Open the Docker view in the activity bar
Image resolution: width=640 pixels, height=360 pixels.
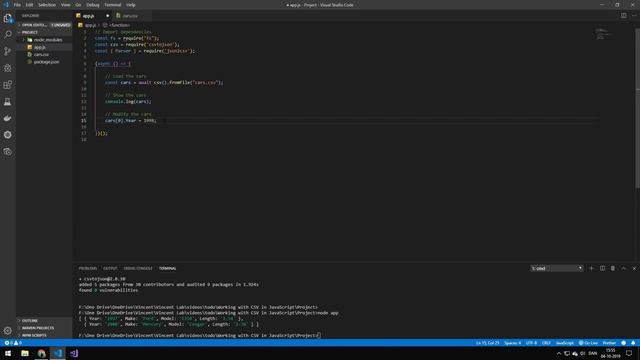click(x=8, y=118)
